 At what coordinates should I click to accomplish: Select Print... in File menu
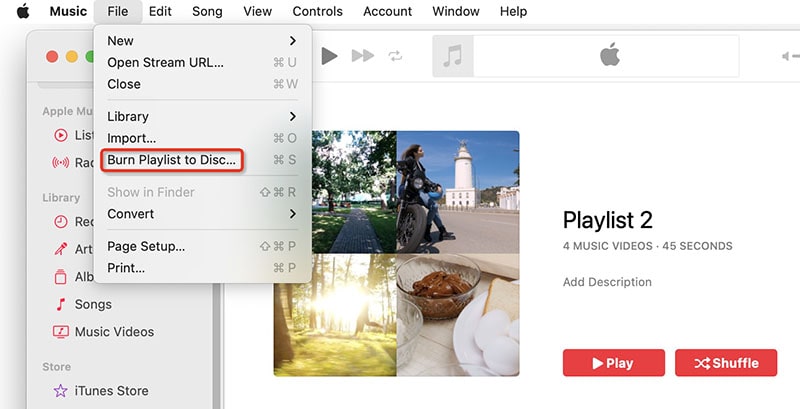[203, 268]
